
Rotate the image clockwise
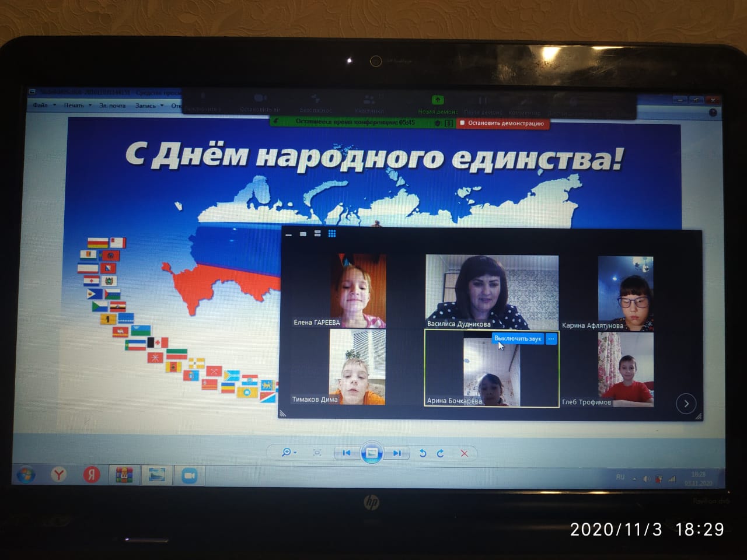pyautogui.click(x=441, y=453)
